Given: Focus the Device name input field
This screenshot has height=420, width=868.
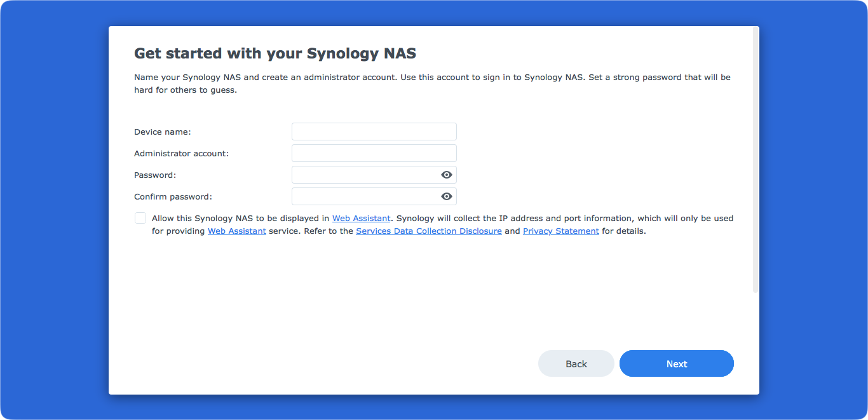Looking at the screenshot, I should tap(374, 132).
